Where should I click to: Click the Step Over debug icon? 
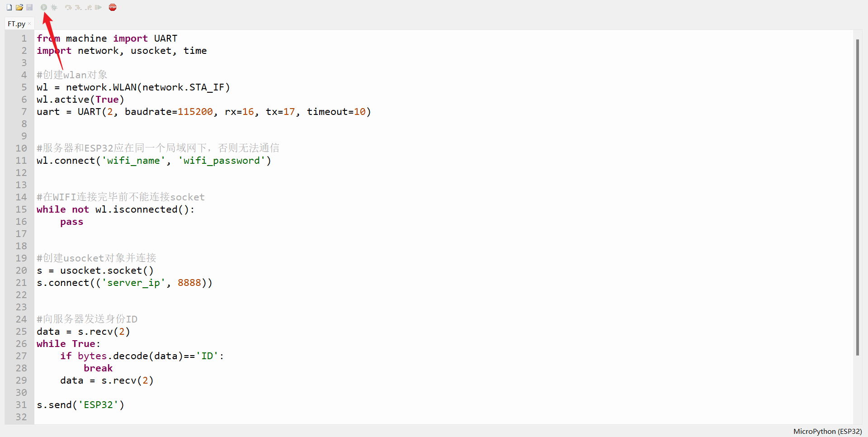coord(68,7)
